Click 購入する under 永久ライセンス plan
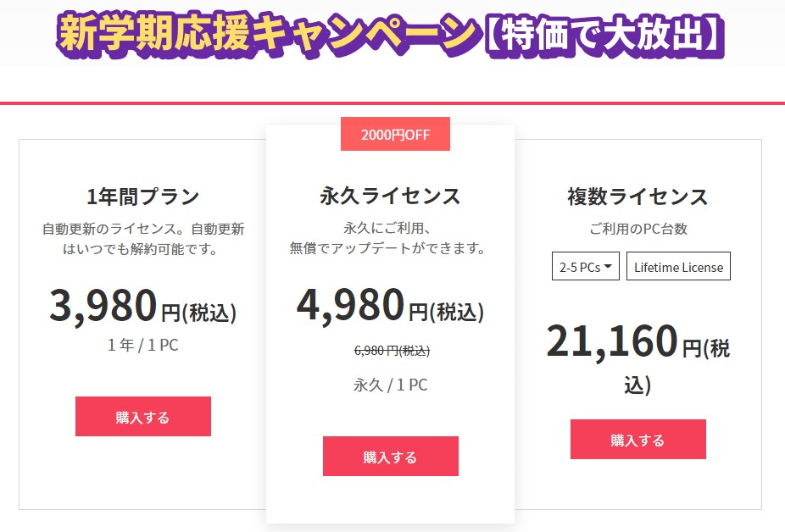Image resolution: width=785 pixels, height=532 pixels. click(391, 456)
